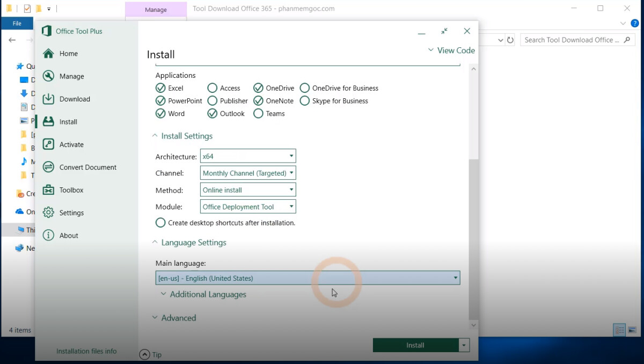This screenshot has height=364, width=644.
Task: Open Installation files info link
Action: tap(86, 351)
